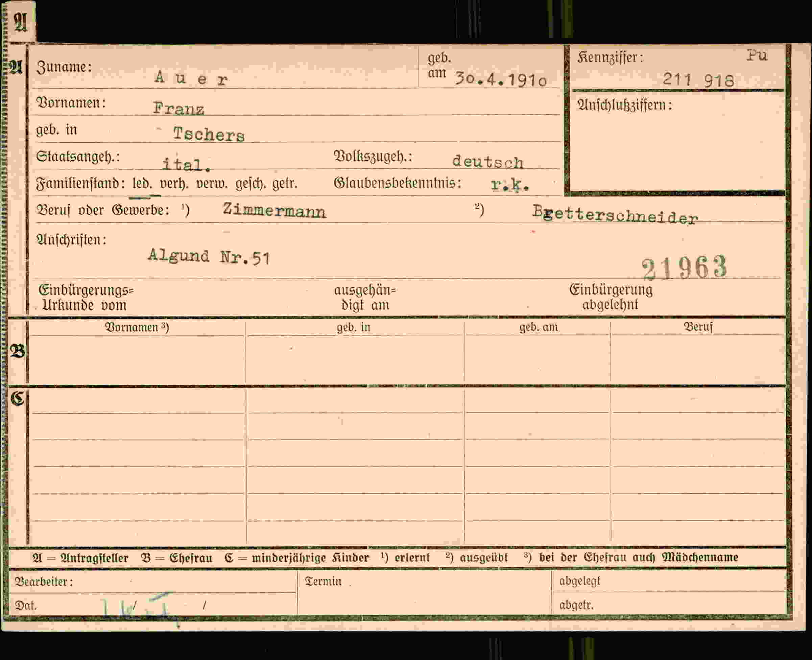812x660 pixels.
Task: Click the 'C = minderjährige Kinder' legend entry
Action: (x=296, y=558)
